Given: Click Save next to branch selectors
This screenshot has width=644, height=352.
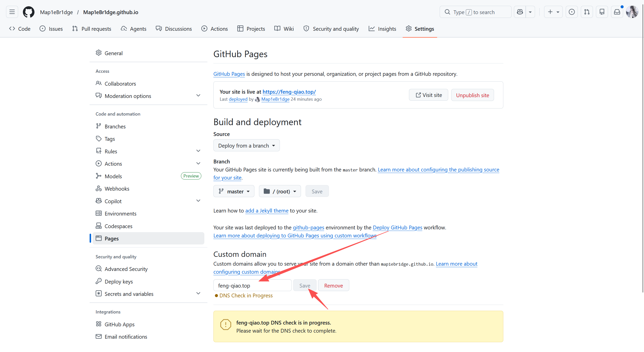Looking at the screenshot, I should tap(317, 191).
